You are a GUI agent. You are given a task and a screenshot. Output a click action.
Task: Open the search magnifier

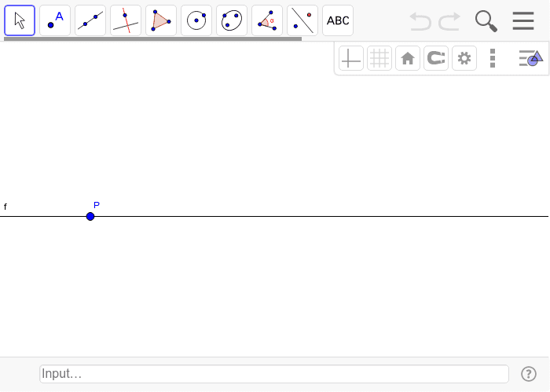[486, 21]
